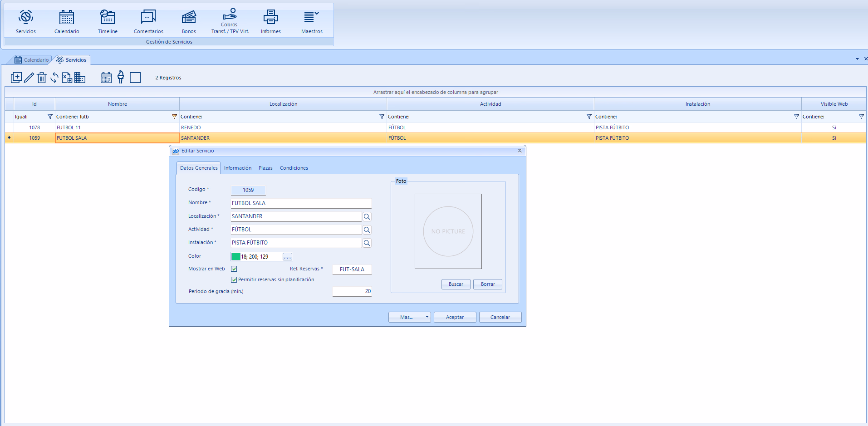Toggle Permitir reservas sin planificación checkbox

pyautogui.click(x=234, y=280)
